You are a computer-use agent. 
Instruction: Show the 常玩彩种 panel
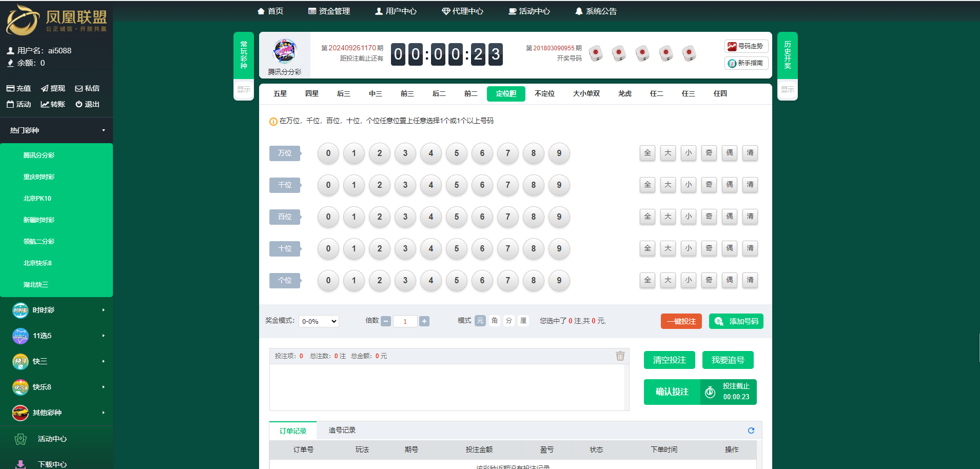click(x=244, y=89)
